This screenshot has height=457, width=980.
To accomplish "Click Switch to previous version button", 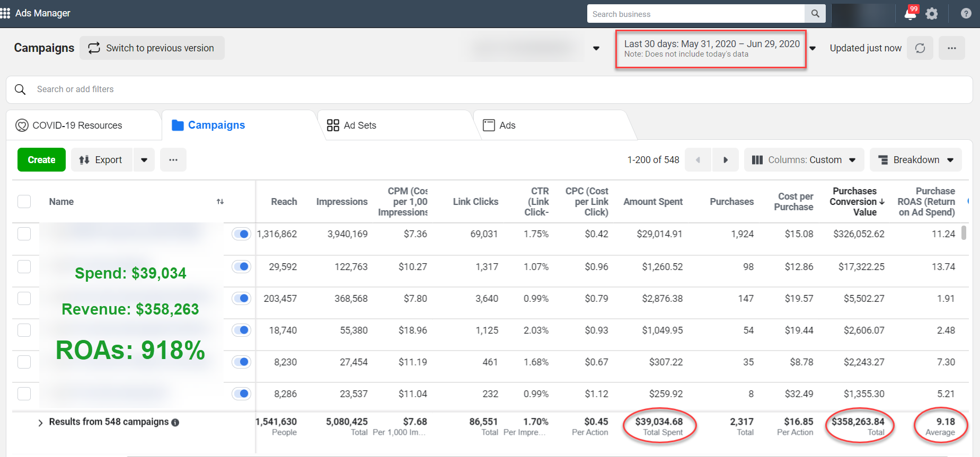I will coord(152,48).
